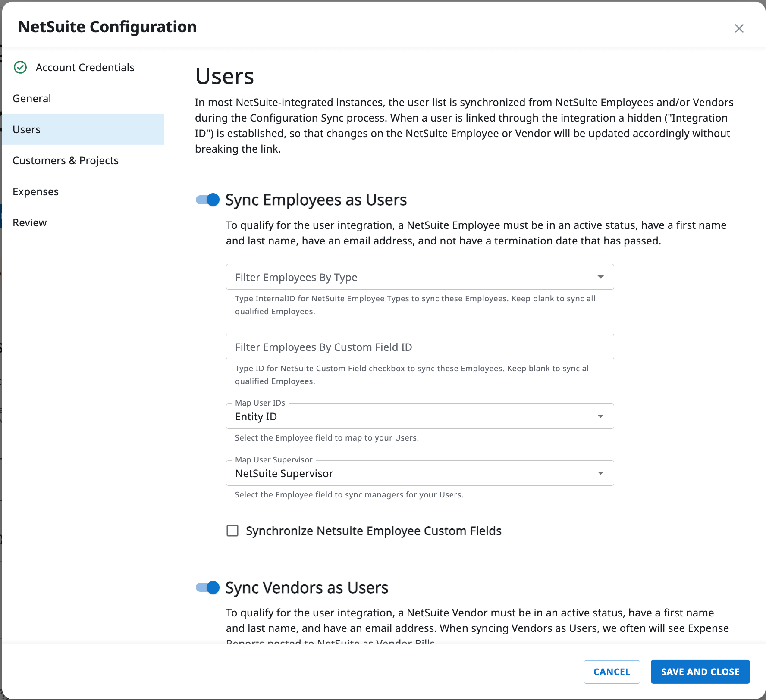Viewport: 766px width, 700px height.
Task: Open the Expenses section
Action: (x=36, y=191)
